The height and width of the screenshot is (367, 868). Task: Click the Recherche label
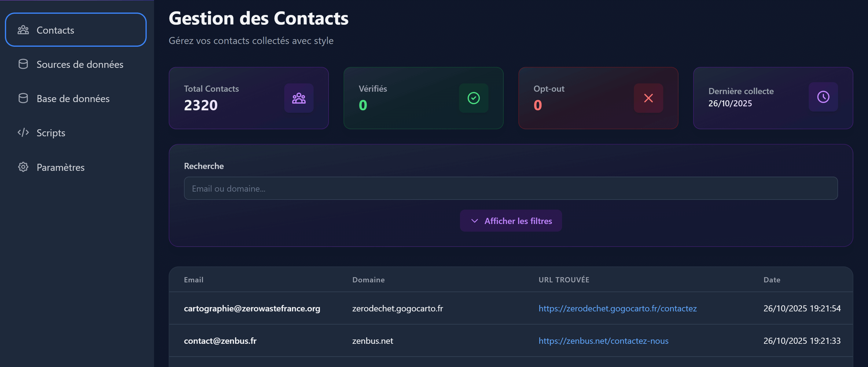204,166
